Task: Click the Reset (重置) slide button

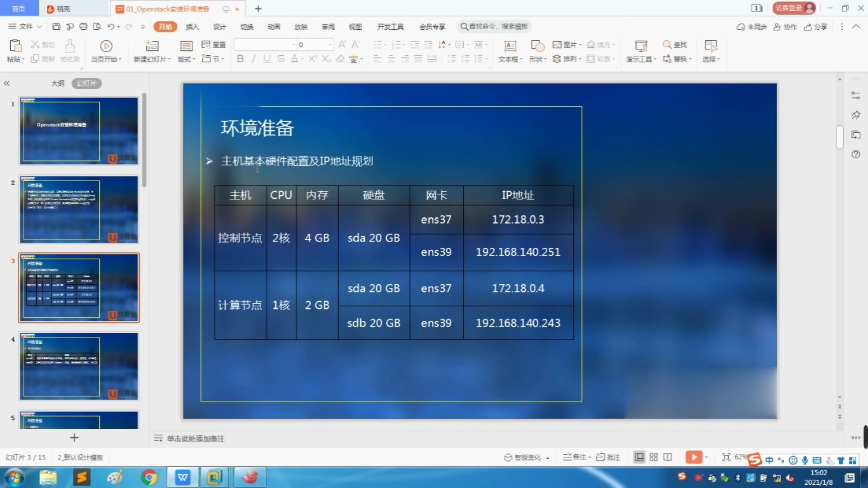Action: pos(214,45)
